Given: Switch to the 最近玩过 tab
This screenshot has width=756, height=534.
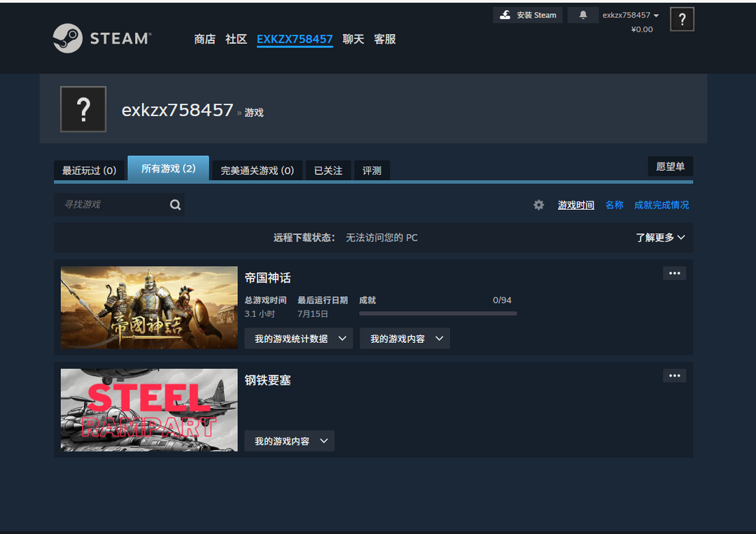Looking at the screenshot, I should click(x=89, y=170).
